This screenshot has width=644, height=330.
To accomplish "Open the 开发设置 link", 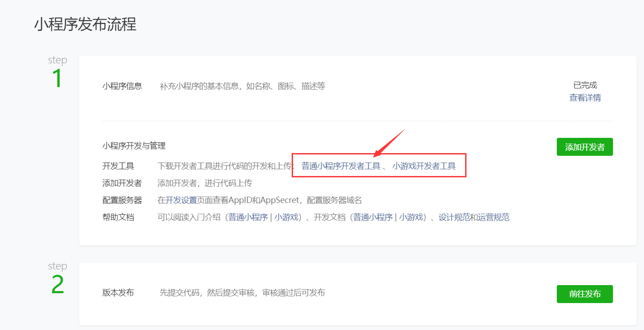I will click(x=181, y=200).
